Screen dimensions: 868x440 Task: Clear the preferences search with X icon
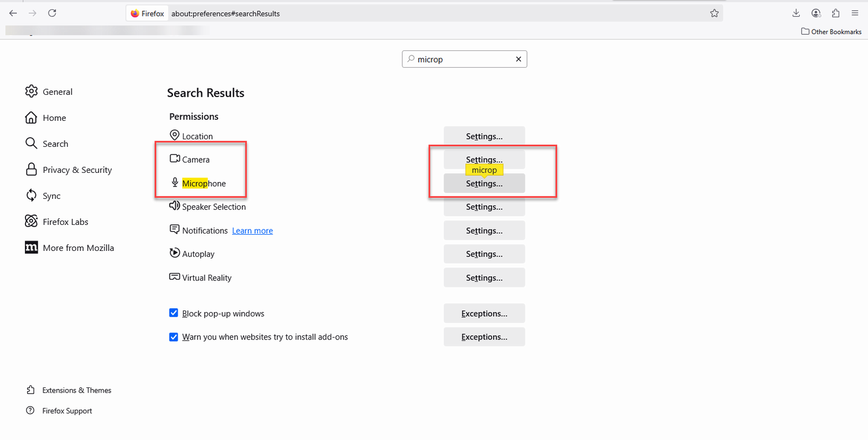coord(518,59)
